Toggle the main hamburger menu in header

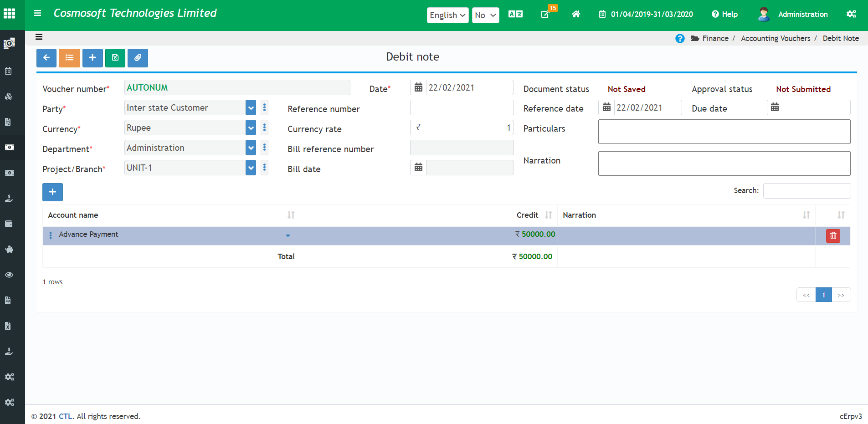pos(38,13)
